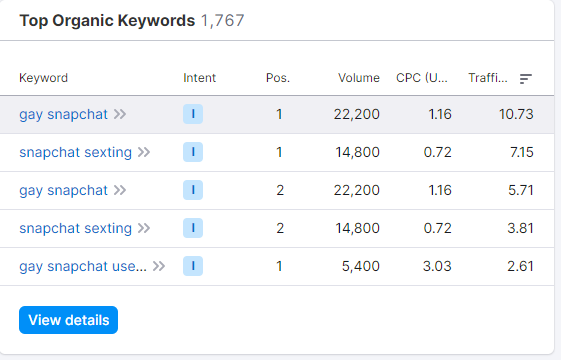Click the CPC (U... column header
561x360 pixels.
[422, 78]
